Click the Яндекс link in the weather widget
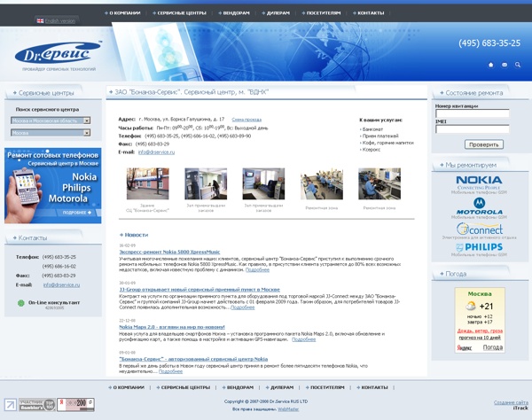 click(x=464, y=347)
